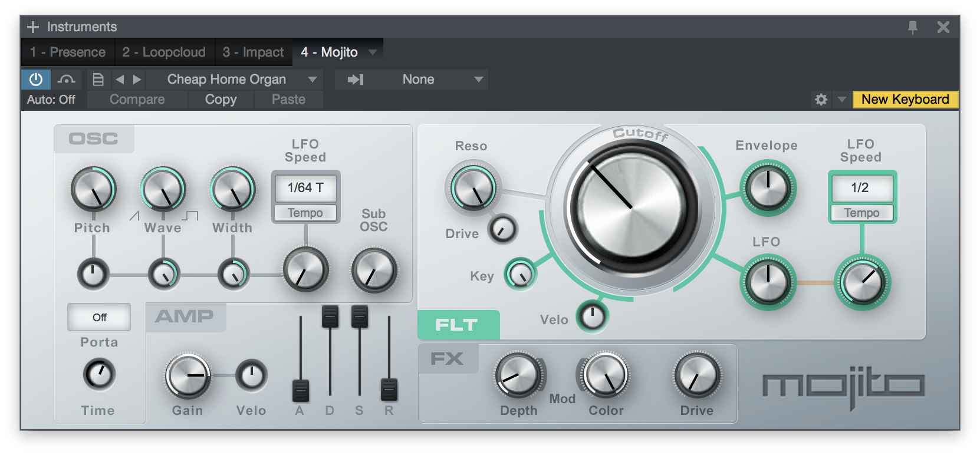Click the sidechain input arrow icon
Image resolution: width=980 pixels, height=455 pixels.
pos(356,79)
